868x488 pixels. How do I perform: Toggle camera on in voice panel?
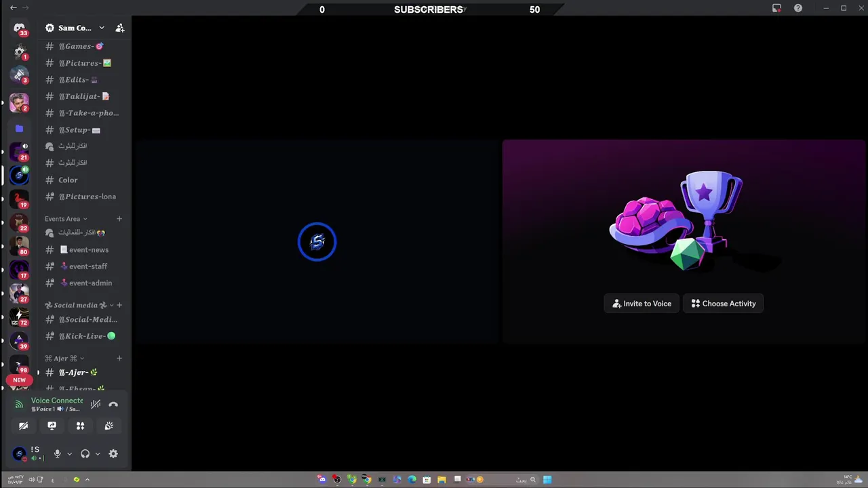(x=23, y=426)
